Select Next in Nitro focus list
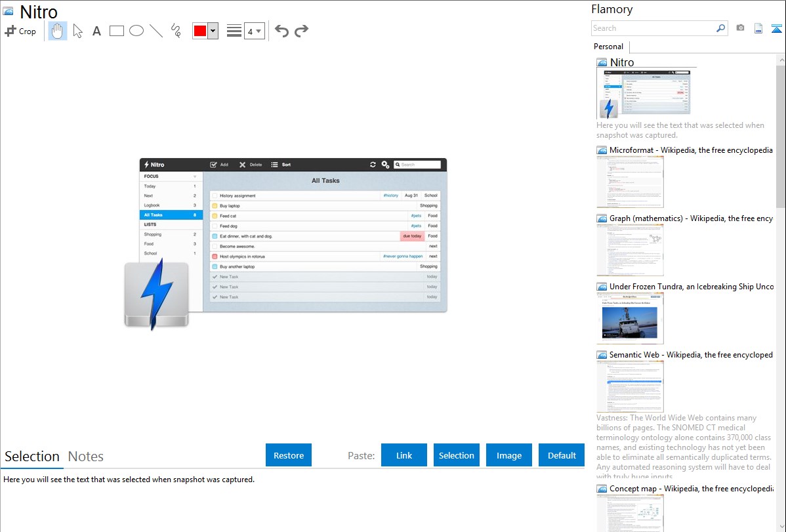The height and width of the screenshot is (532, 786). 171,195
